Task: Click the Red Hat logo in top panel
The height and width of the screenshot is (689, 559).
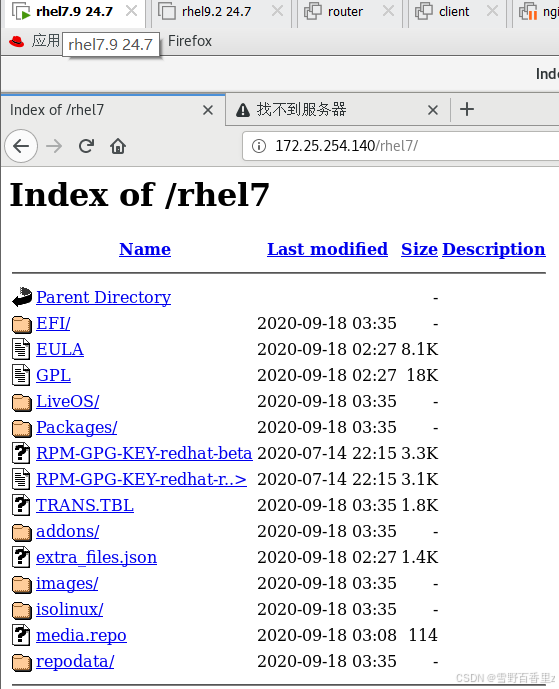Action: click(x=17, y=41)
